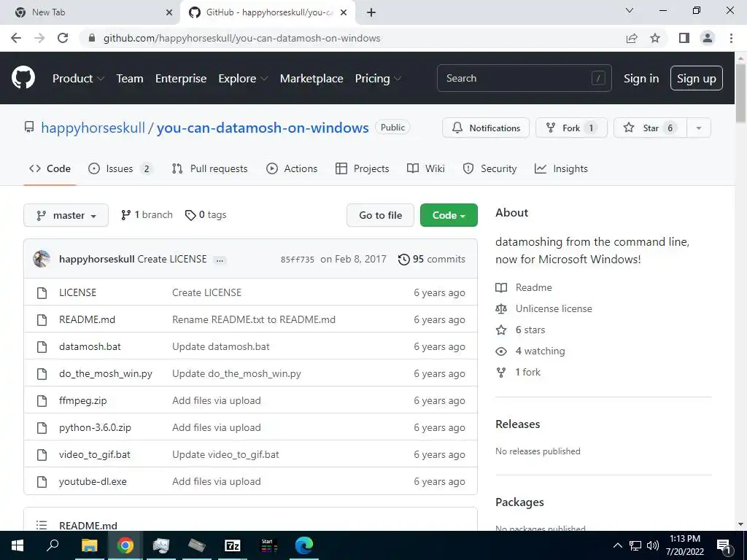The image size is (747, 560).
Task: Open ffmpeg.zip file
Action: (x=83, y=400)
